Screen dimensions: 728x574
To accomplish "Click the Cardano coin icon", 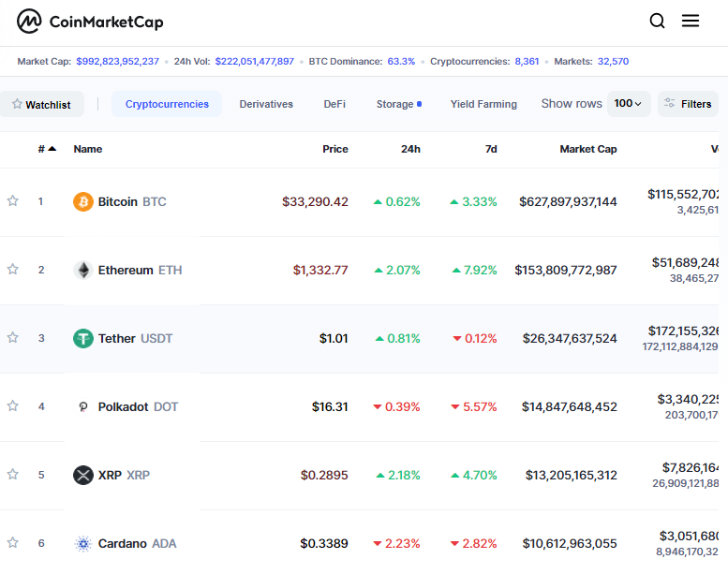I will pyautogui.click(x=83, y=543).
